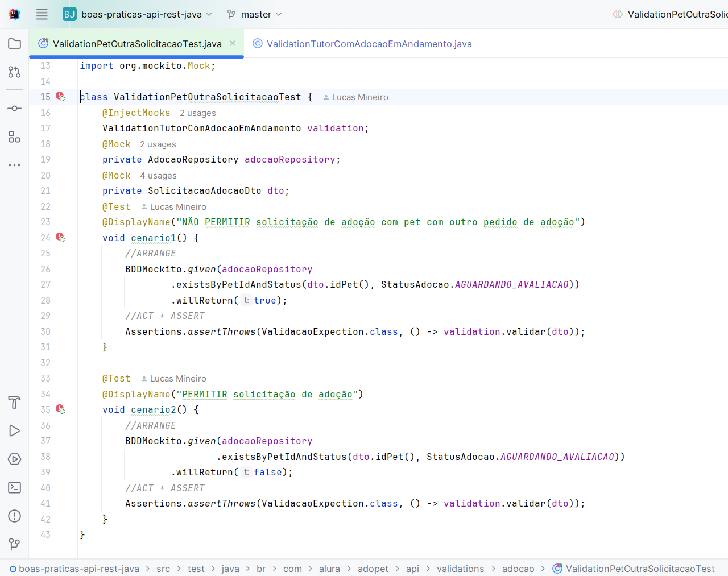728x576 pixels.
Task: Click class icon in ValidationPetOutraSolicitacaoTest breadcrumb
Action: [x=557, y=569]
